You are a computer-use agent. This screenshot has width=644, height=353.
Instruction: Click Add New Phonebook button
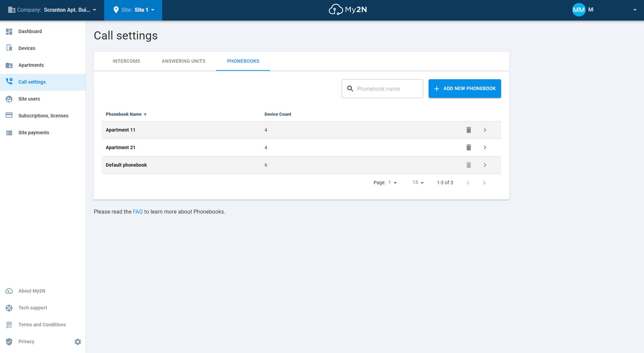(465, 88)
